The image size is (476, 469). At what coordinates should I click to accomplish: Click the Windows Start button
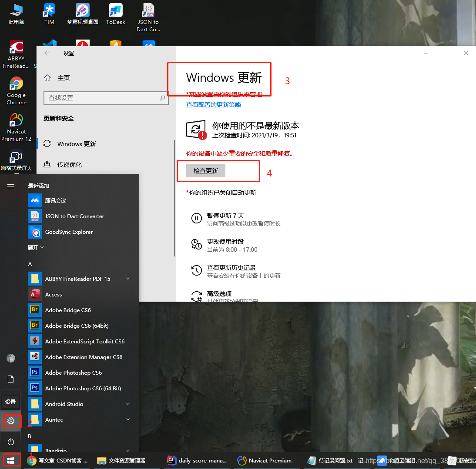[x=10, y=461]
